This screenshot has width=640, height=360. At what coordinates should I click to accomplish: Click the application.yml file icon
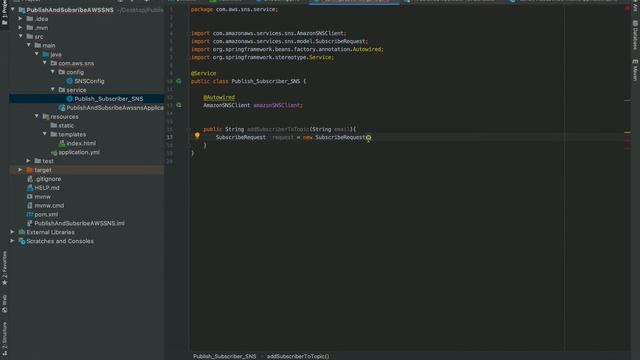pyautogui.click(x=54, y=152)
